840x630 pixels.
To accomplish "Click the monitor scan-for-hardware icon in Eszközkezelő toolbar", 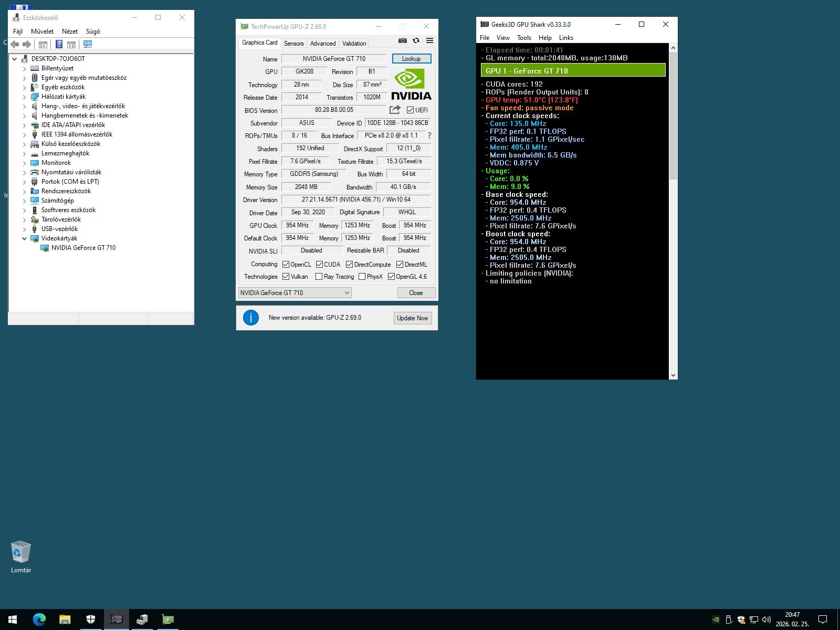I will pos(88,45).
